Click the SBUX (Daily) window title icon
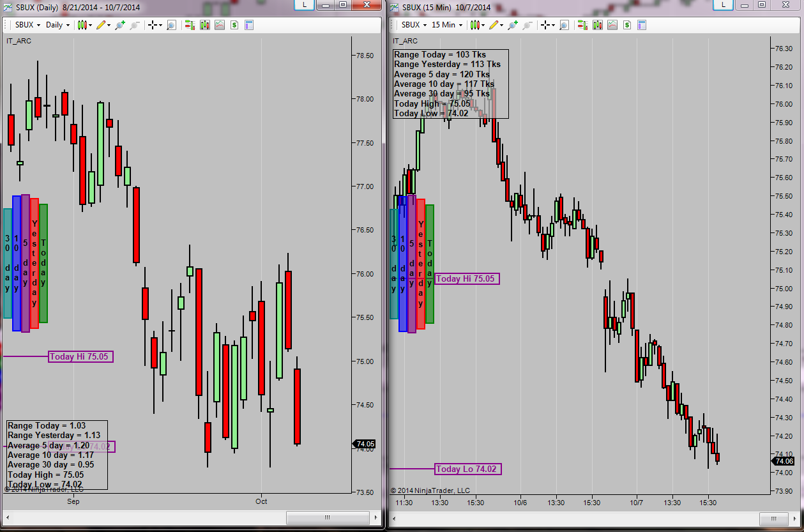Screen dimensions: 804x532 [x=8, y=7]
